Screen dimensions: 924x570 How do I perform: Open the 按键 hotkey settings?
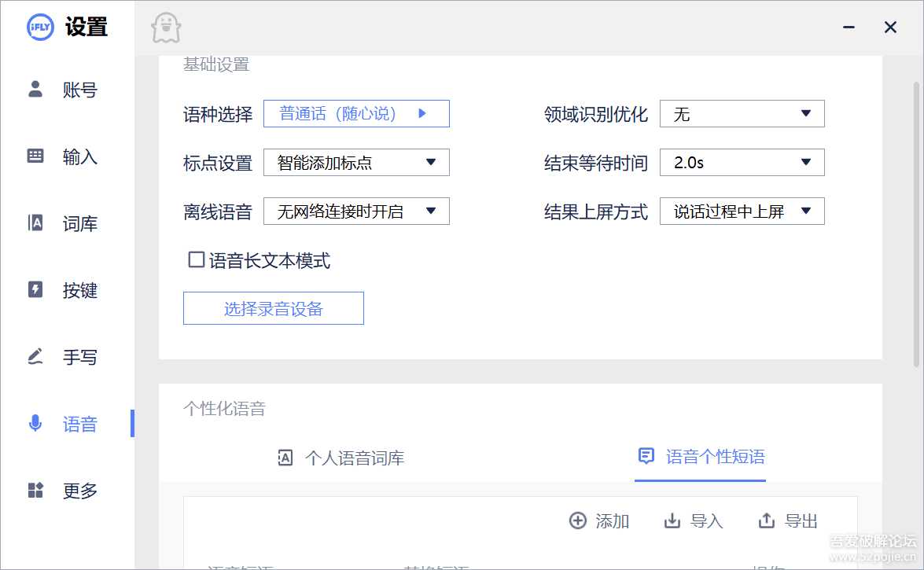click(x=63, y=290)
